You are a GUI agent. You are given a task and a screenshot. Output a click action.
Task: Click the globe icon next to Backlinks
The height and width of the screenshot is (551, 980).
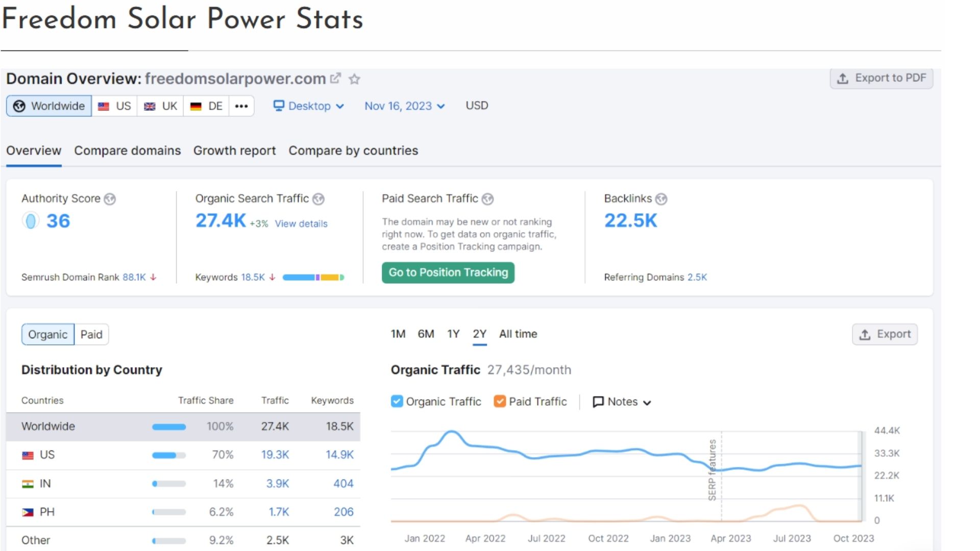[661, 199]
